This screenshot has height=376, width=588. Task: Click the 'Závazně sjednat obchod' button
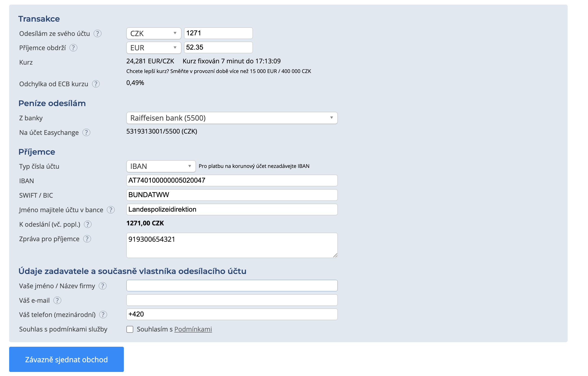point(66,359)
